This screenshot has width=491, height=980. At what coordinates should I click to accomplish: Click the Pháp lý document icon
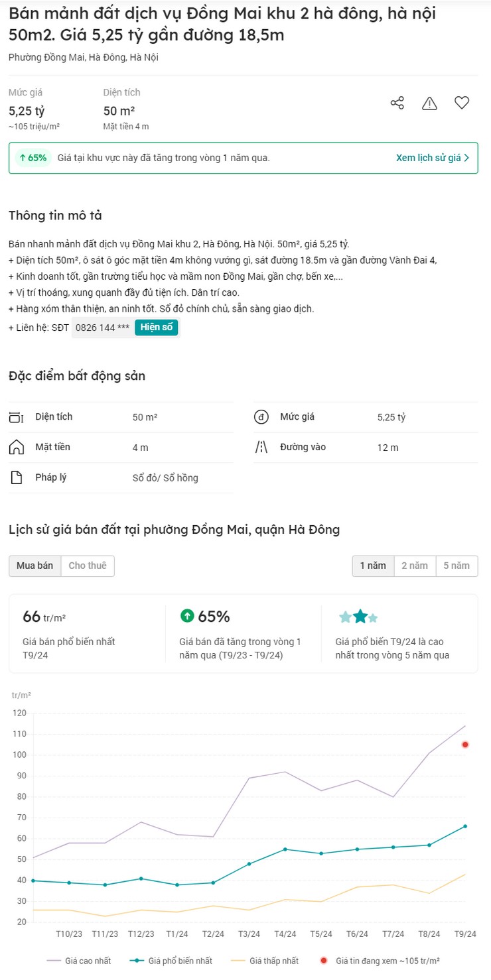pyautogui.click(x=16, y=478)
